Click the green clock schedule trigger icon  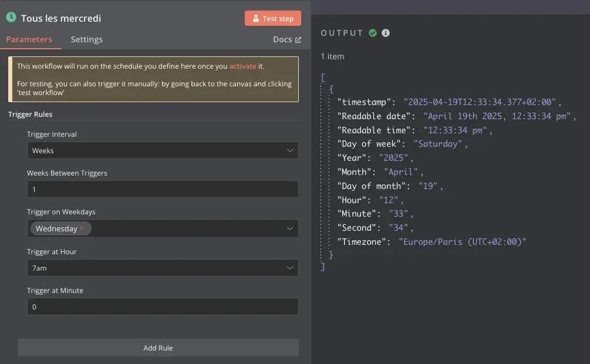[11, 17]
